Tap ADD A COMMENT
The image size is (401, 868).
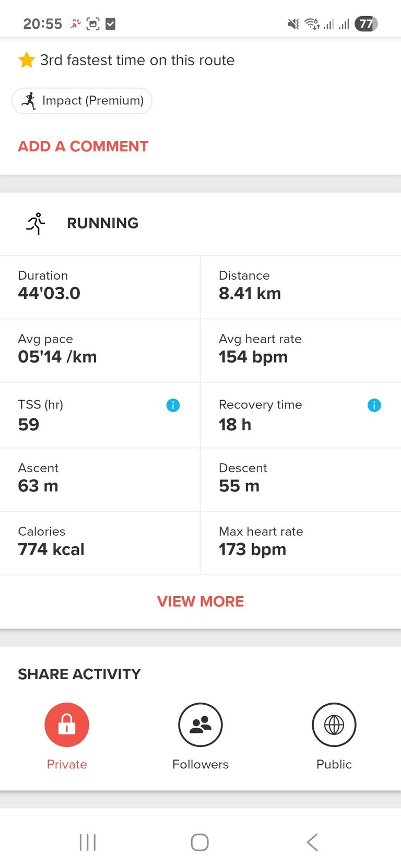pyautogui.click(x=83, y=146)
